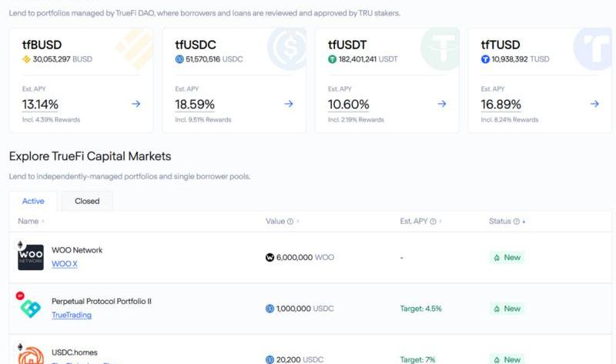This screenshot has width=616, height=364.
Task: Open the TrueTrading link
Action: 71,315
